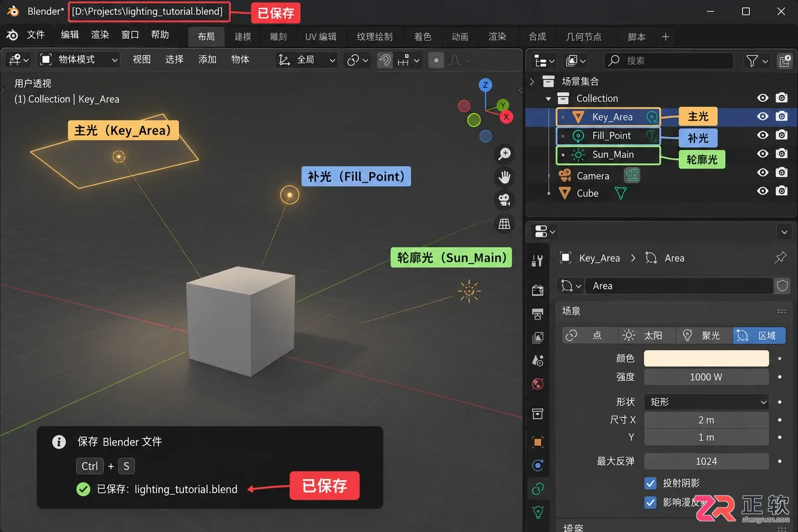The height and width of the screenshot is (532, 798).
Task: Expand the 场景集合 tree arrow
Action: (x=532, y=81)
